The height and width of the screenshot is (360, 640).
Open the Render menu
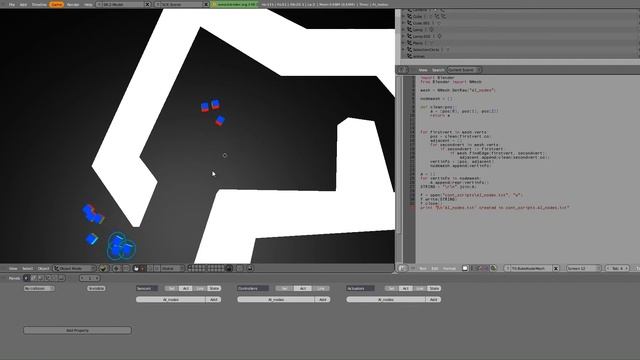pos(73,4)
